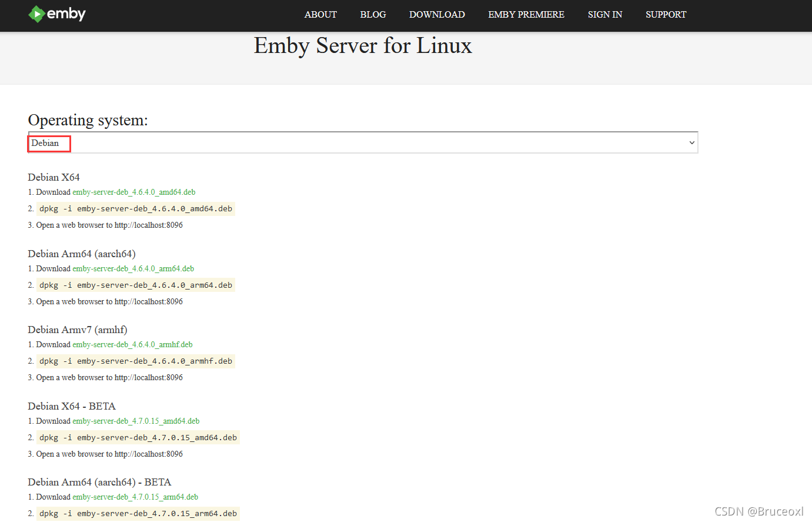Click the dpkg -i arm64 4.6.4.0 command

[x=136, y=285]
